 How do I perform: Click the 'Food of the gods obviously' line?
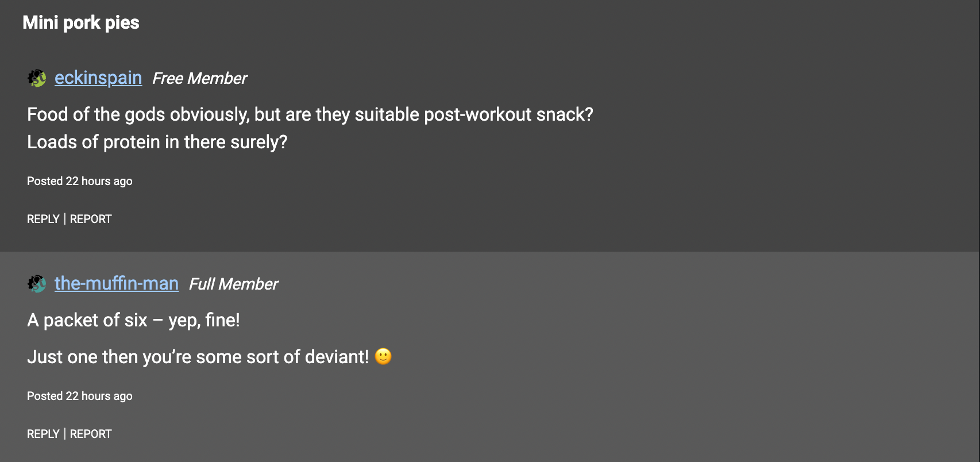coord(310,114)
